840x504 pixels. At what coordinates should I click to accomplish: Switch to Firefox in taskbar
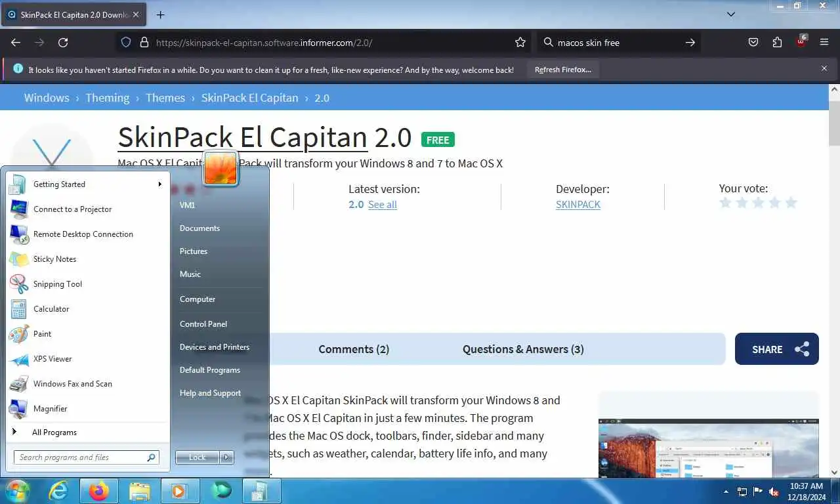[99, 491]
